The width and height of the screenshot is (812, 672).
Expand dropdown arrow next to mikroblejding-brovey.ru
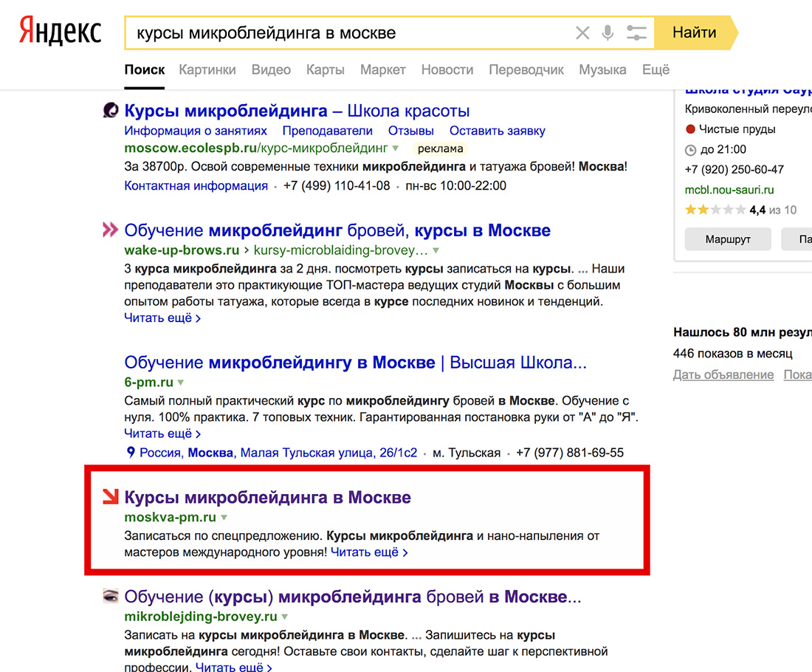click(x=285, y=617)
